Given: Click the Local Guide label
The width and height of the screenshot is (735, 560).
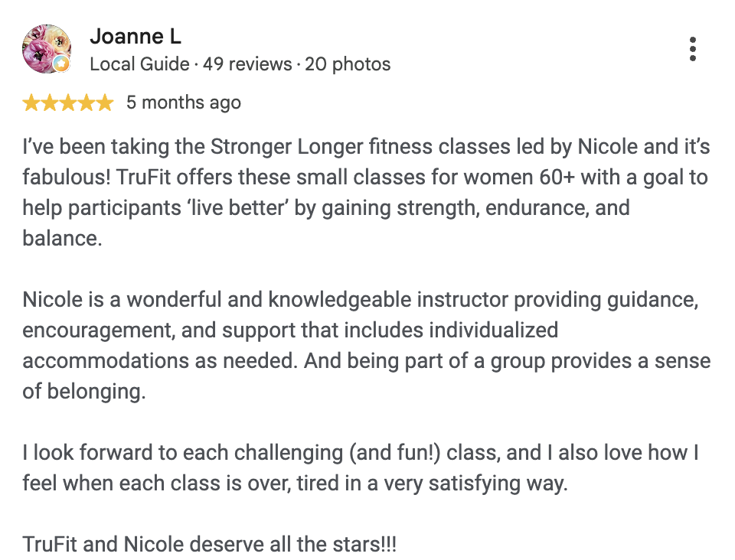Looking at the screenshot, I should [139, 64].
